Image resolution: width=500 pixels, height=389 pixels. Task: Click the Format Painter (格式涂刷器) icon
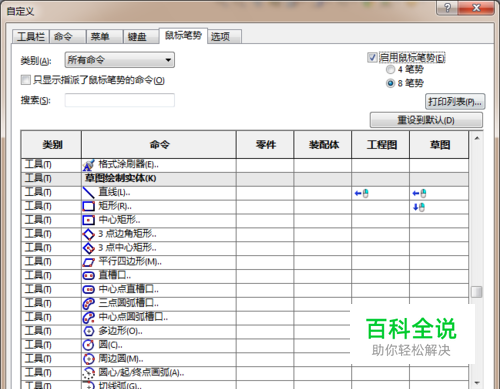click(88, 165)
